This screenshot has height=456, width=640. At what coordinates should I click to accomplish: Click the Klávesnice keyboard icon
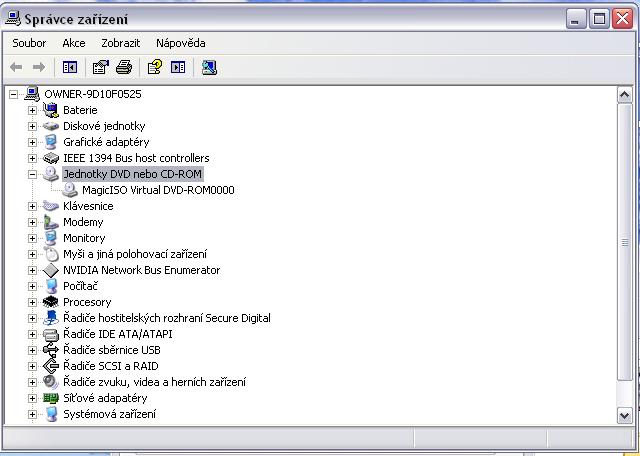pos(51,206)
